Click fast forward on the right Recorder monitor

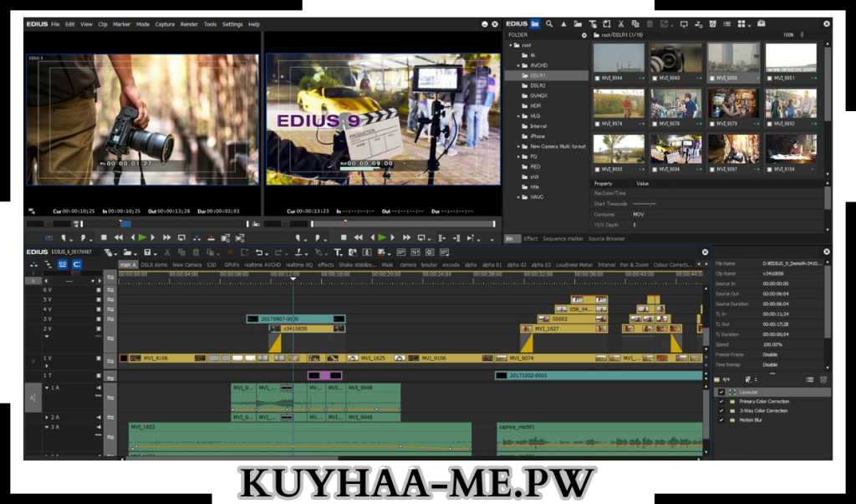tap(407, 237)
